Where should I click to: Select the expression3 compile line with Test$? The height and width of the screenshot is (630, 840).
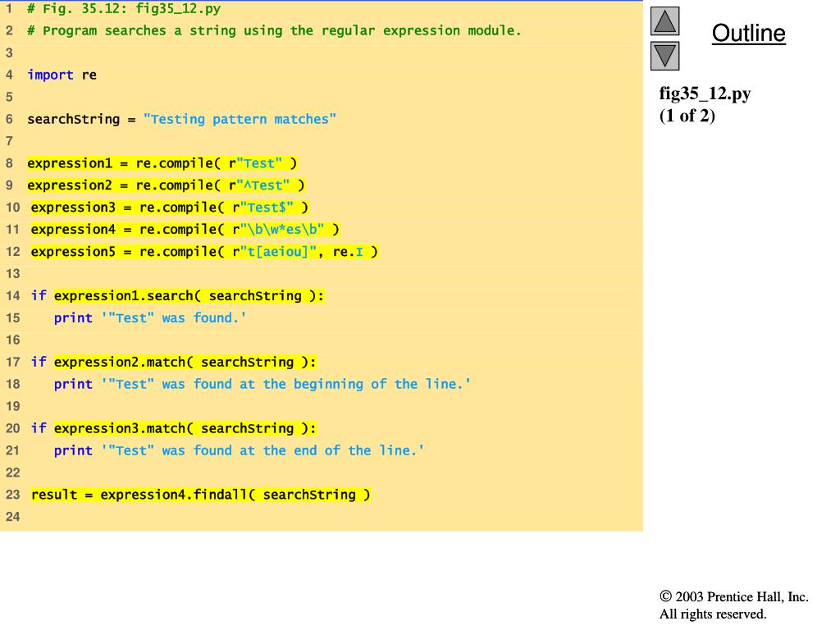170,208
